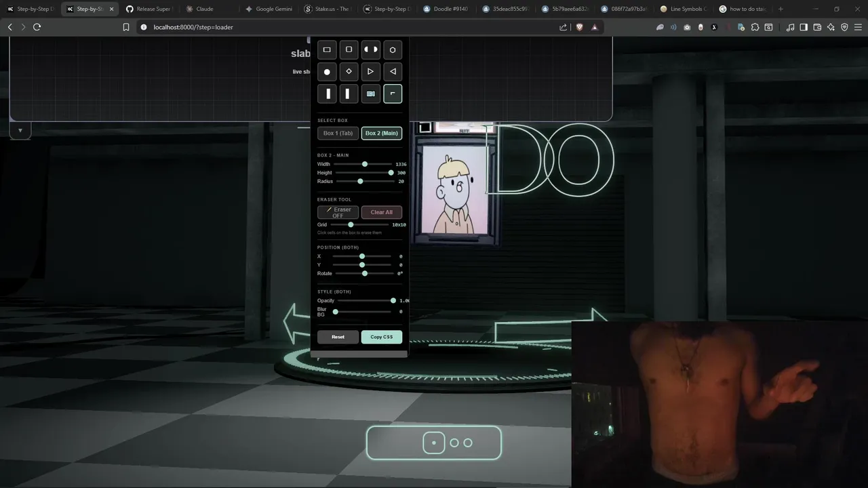Viewport: 868px width, 488px height.
Task: Adjust the X position slider
Action: [362, 256]
